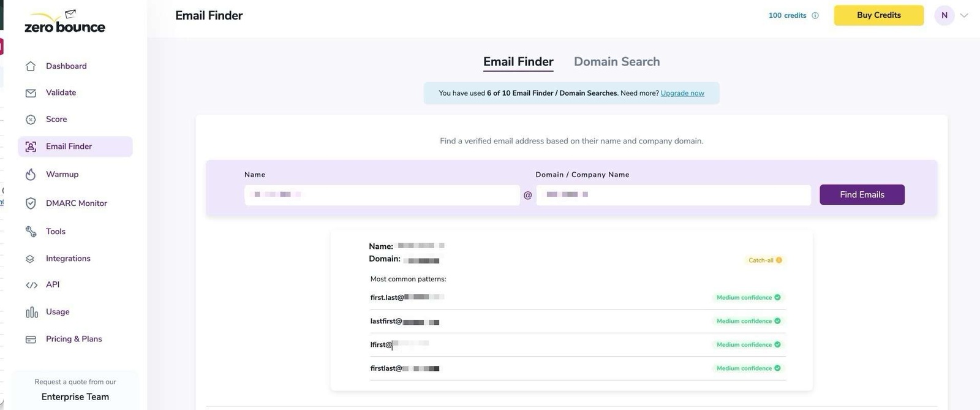Switch to the Email Finder tab
Screen dimensions: 980x410
pyautogui.click(x=518, y=62)
